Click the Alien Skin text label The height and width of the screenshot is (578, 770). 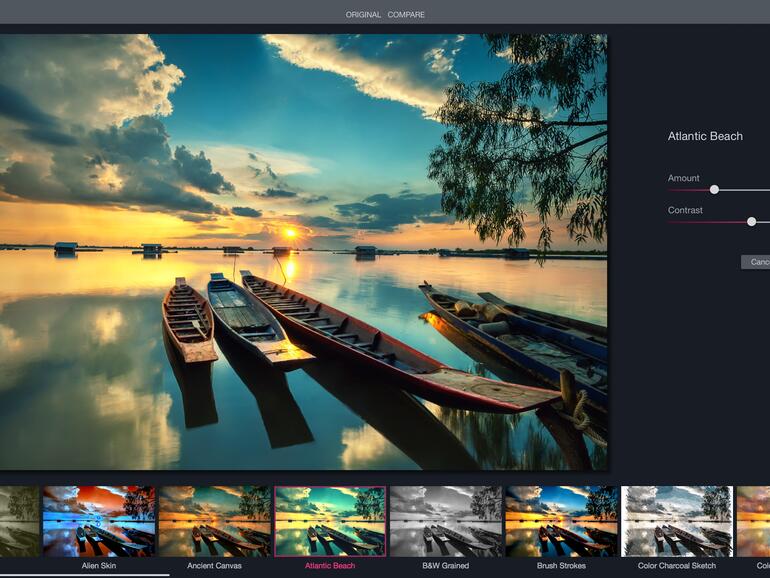[x=98, y=566]
